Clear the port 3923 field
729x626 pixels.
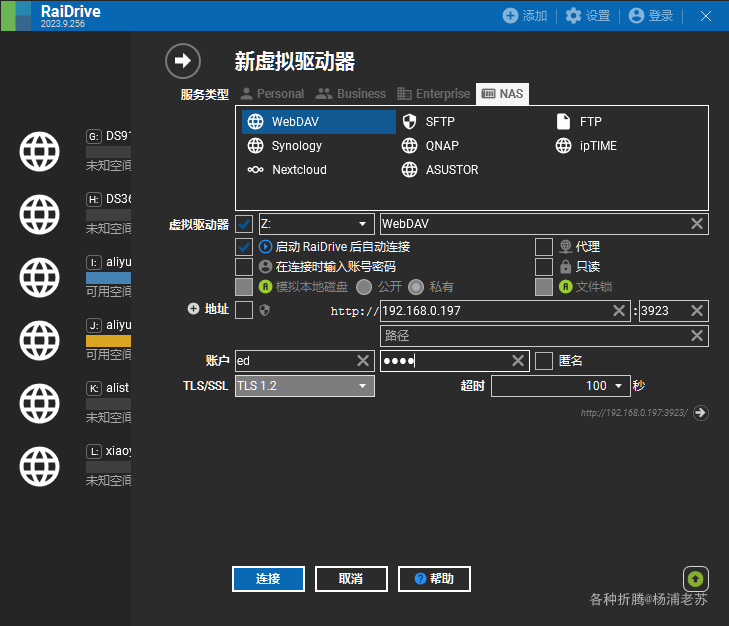(x=696, y=311)
